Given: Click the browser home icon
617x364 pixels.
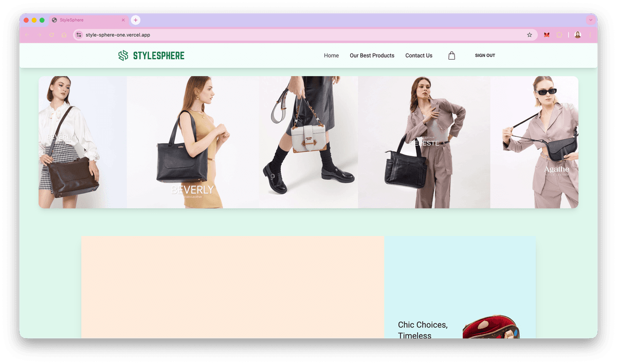Looking at the screenshot, I should tap(63, 34).
